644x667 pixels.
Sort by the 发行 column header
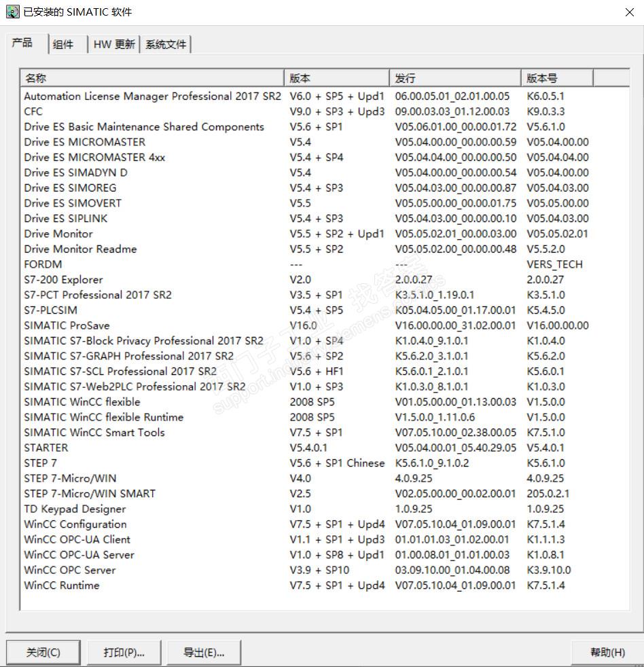[455, 78]
